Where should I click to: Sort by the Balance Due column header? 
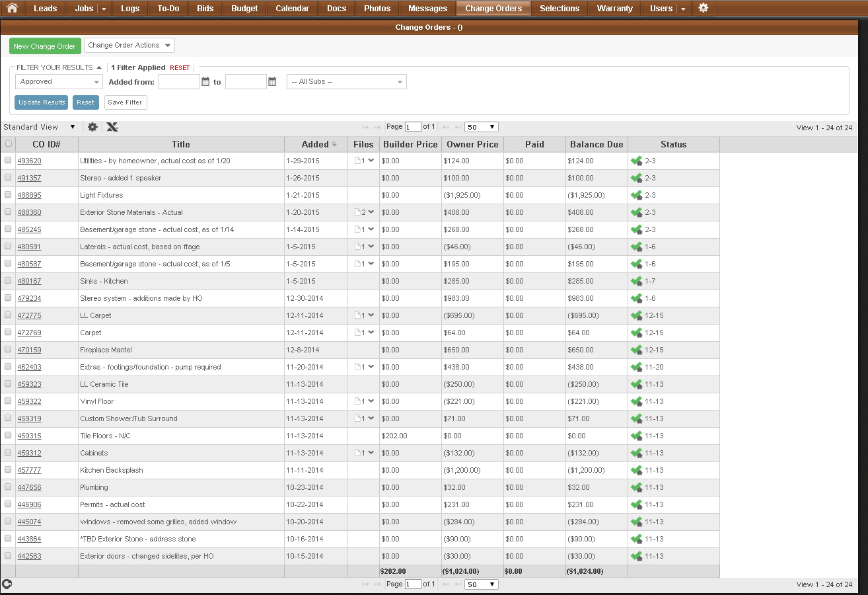pyautogui.click(x=597, y=144)
